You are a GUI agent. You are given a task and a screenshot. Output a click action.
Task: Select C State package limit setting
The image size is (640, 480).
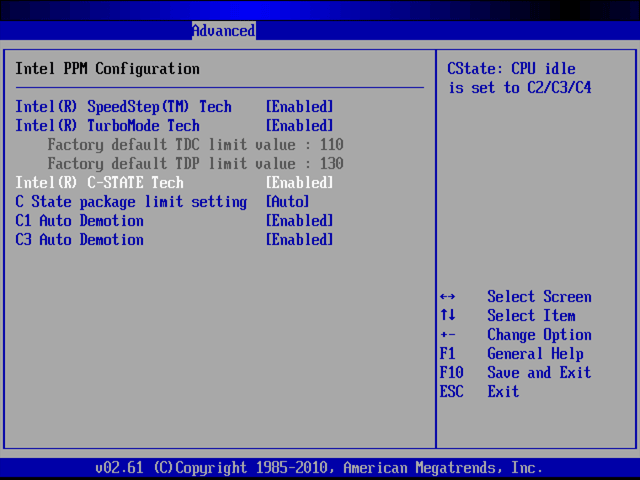[131, 202]
